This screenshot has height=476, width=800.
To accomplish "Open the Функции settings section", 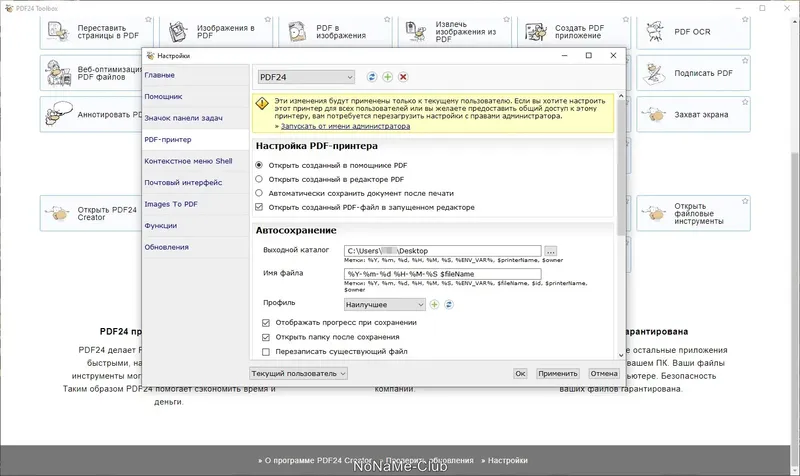I will pyautogui.click(x=195, y=226).
